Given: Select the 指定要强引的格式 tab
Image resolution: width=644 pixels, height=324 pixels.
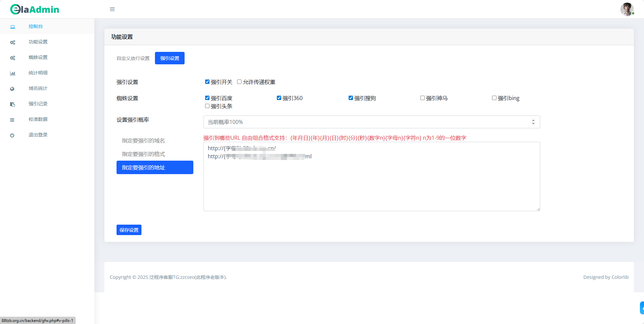Looking at the screenshot, I should (143, 154).
